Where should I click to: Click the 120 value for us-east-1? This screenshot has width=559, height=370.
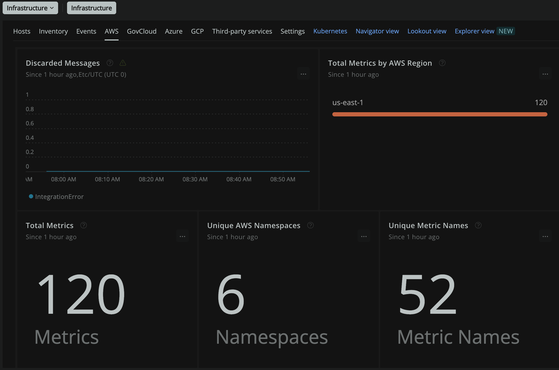pos(541,103)
